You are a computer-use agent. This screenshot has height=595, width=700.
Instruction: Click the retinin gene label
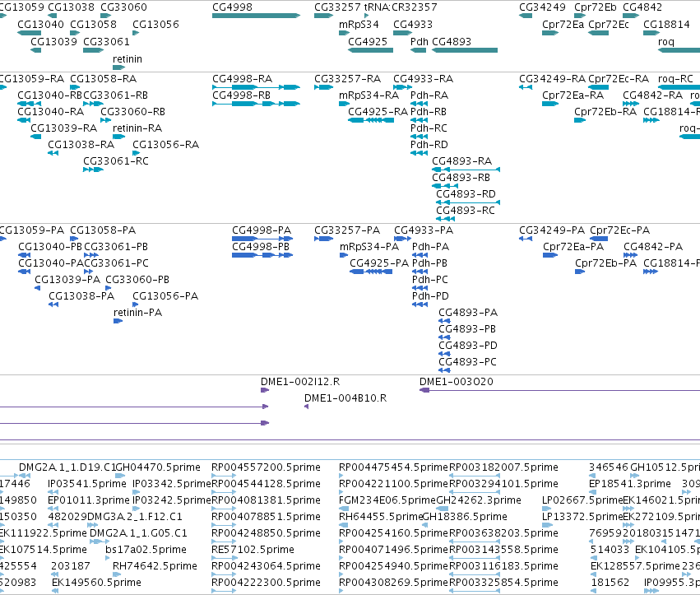[x=127, y=59]
